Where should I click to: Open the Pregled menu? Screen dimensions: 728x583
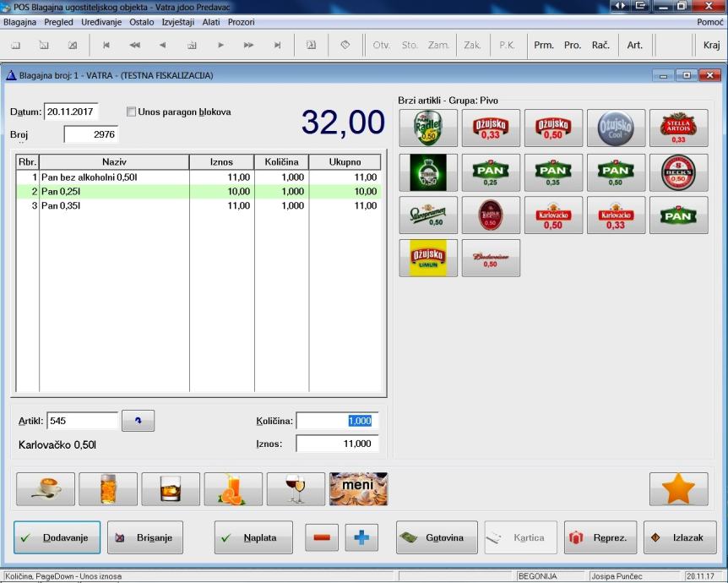(58, 22)
